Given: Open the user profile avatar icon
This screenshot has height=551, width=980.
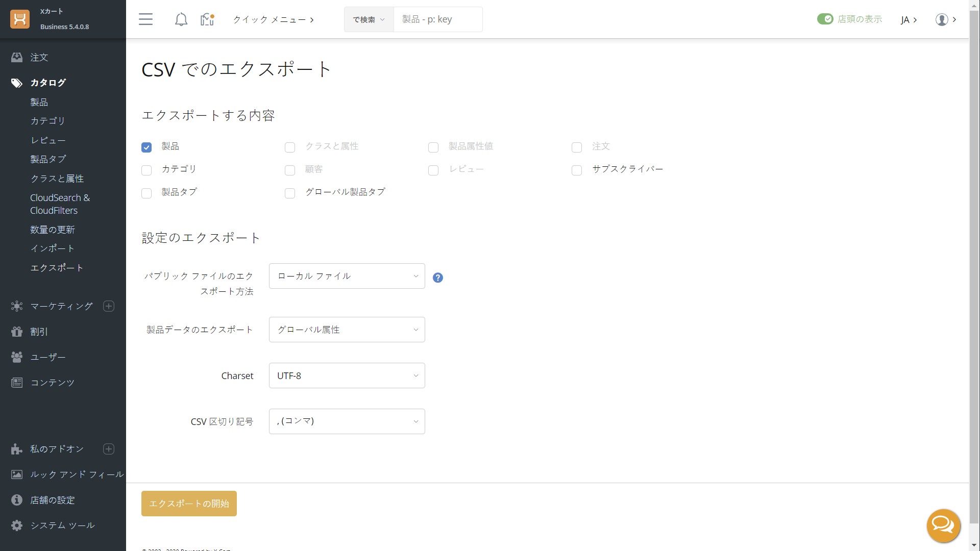Looking at the screenshot, I should point(942,19).
